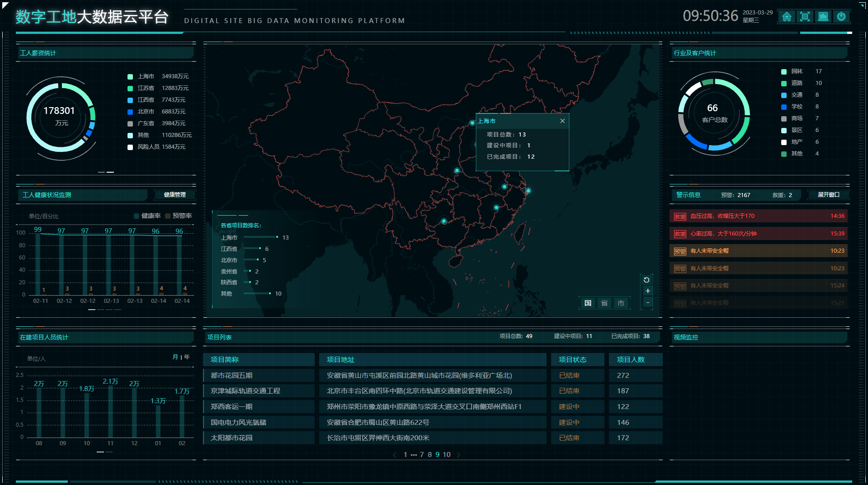The image size is (868, 485).
Task: Go to page 1 in project list
Action: click(406, 455)
